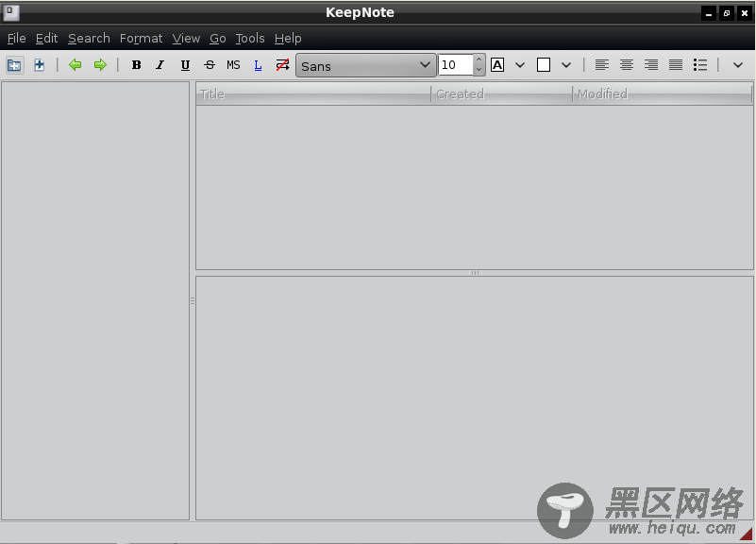Image resolution: width=756 pixels, height=544 pixels.
Task: Expand the toolbar overflow chevron
Action: [738, 64]
